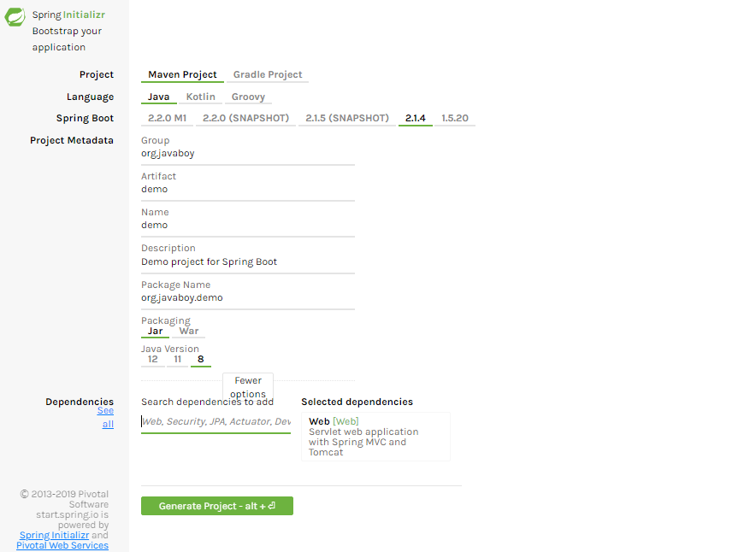The image size is (756, 552).
Task: Select Gradle Project option
Action: 268,74
